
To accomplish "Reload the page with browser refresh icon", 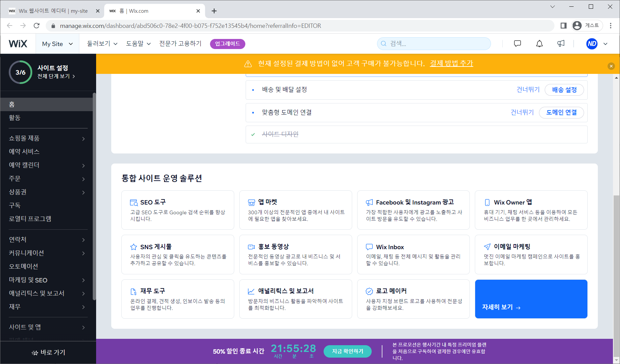I will coord(37,26).
